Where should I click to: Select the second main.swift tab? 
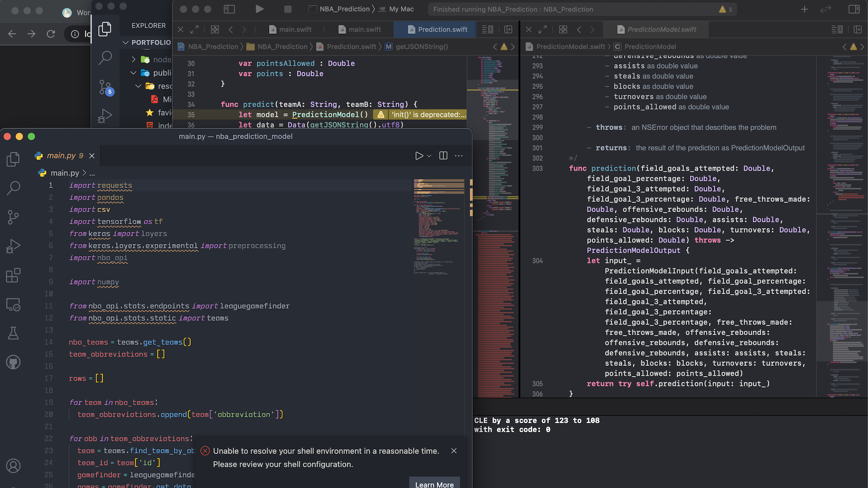pyautogui.click(x=359, y=29)
